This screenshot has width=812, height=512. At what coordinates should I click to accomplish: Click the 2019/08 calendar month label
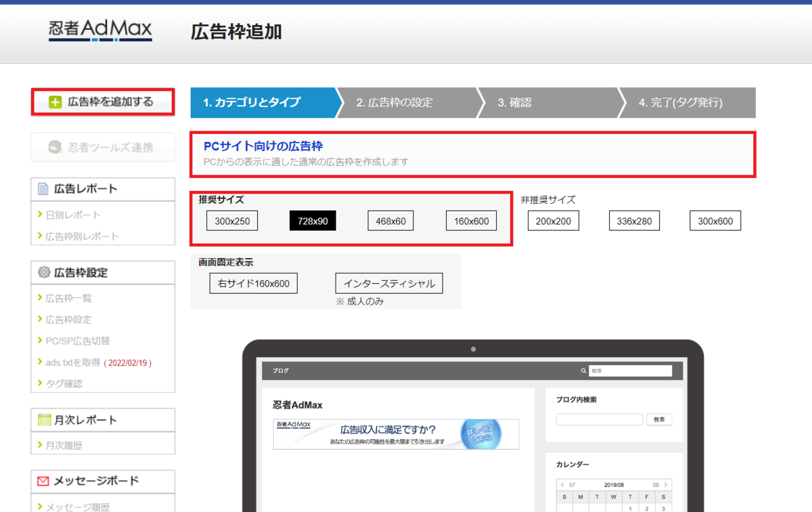pos(614,485)
